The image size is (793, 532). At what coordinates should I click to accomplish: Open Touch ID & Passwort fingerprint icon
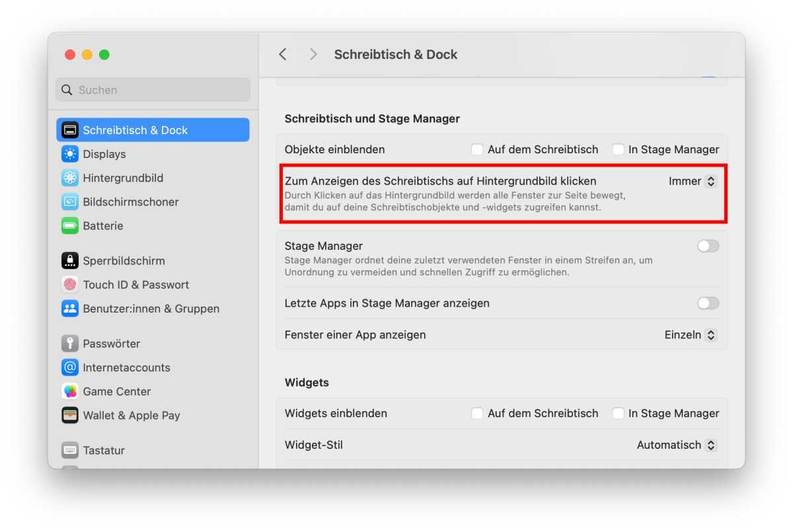click(70, 284)
